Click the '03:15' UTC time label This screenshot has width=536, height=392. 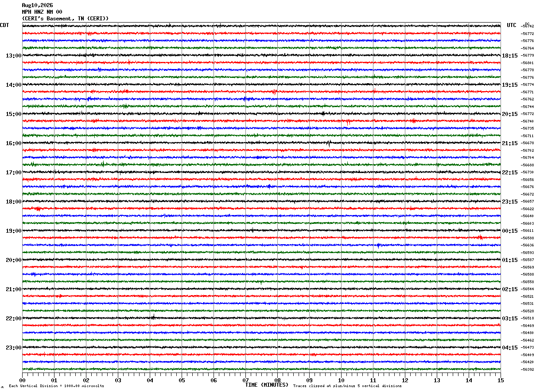click(x=510, y=319)
